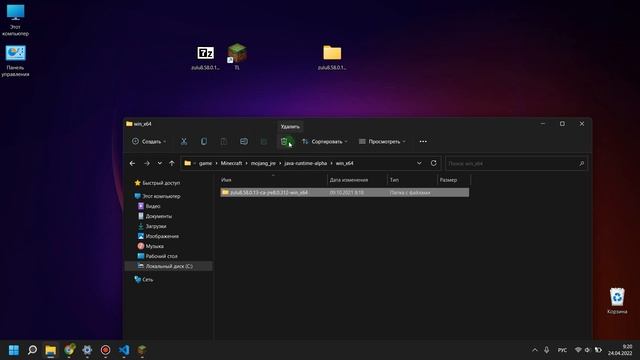Refresh the folder with the reload icon

point(433,163)
